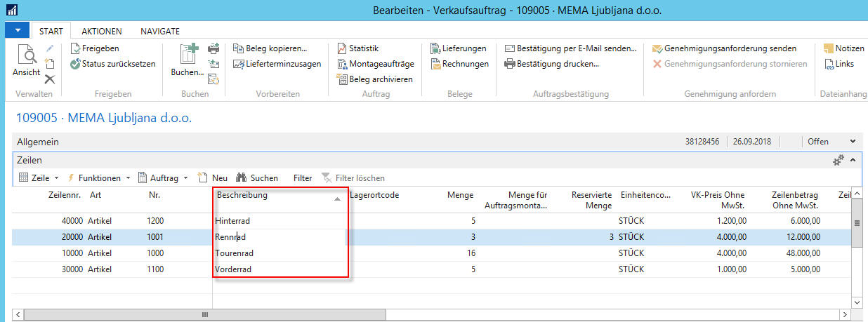The image size is (868, 322).
Task: Open Rechnungen
Action: pos(459,64)
